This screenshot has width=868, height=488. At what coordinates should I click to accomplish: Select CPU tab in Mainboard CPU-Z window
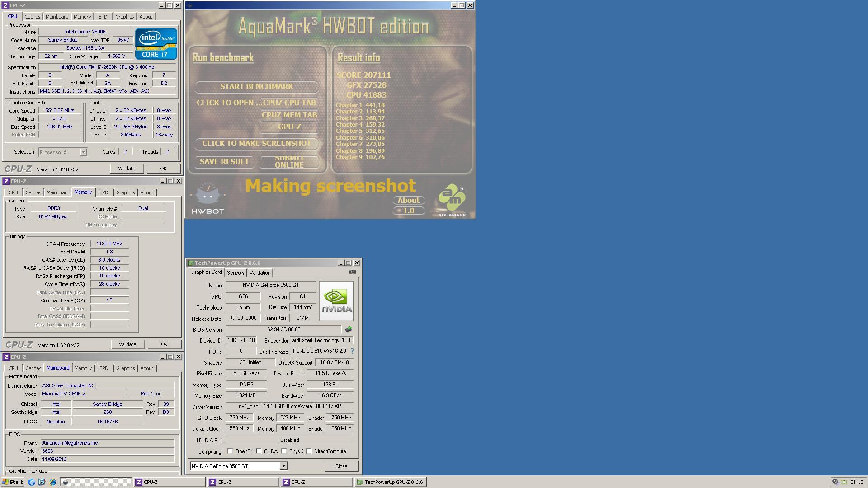(13, 368)
